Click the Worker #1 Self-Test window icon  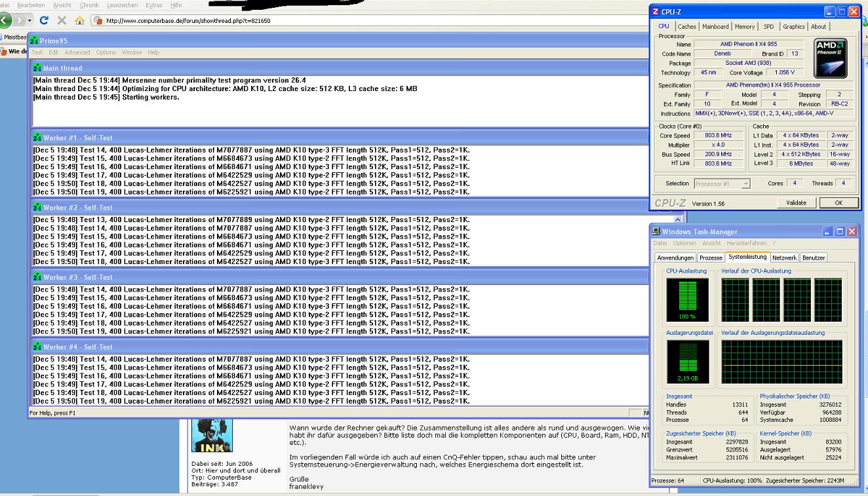37,138
